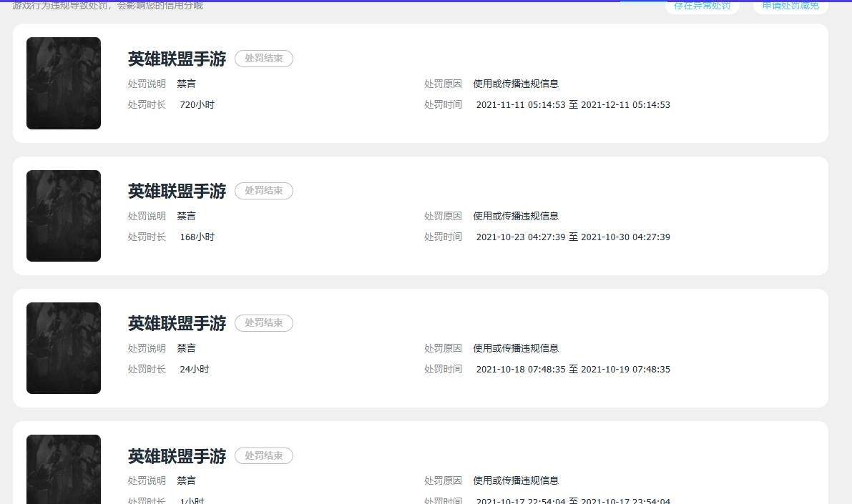The height and width of the screenshot is (504, 852).
Task: Open the game thumbnail on the 2021-10-17 penalty card
Action: [64, 469]
